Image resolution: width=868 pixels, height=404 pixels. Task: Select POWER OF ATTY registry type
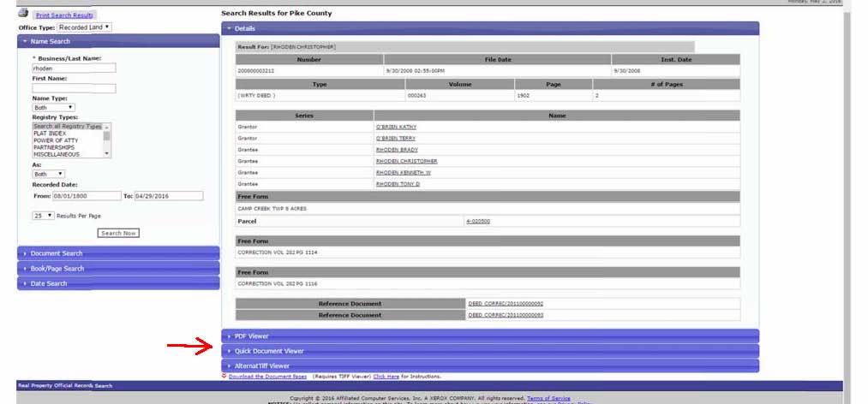(x=51, y=140)
